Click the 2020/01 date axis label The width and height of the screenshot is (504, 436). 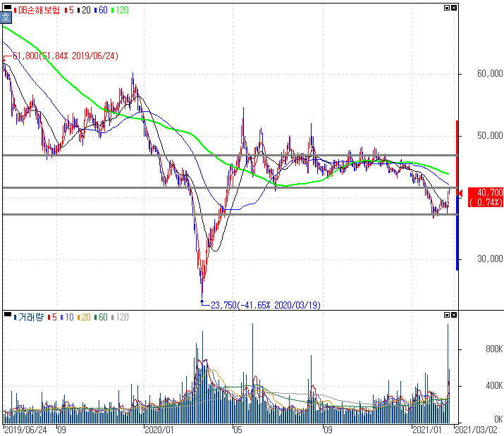159,430
